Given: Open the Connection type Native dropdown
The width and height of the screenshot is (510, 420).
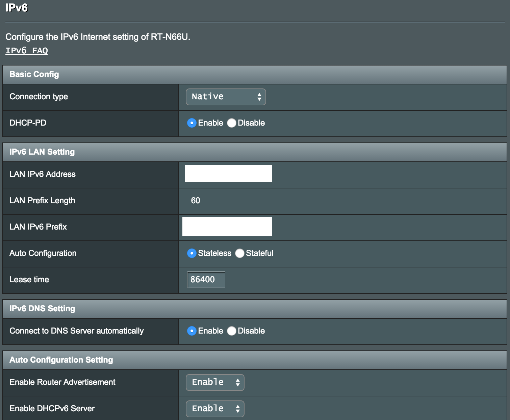Looking at the screenshot, I should pyautogui.click(x=226, y=97).
